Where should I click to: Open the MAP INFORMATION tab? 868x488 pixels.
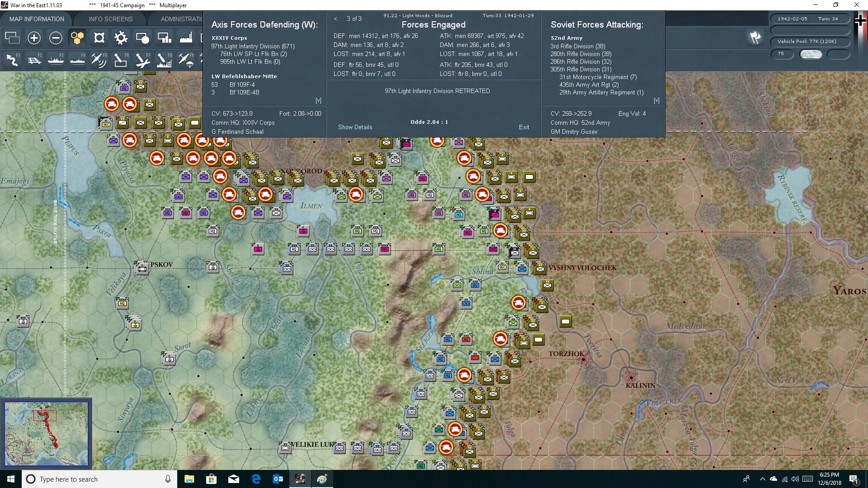(37, 19)
